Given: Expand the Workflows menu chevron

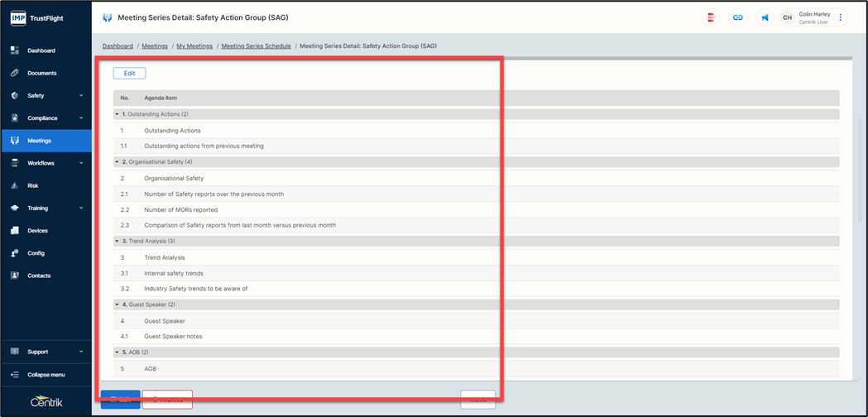Looking at the screenshot, I should (81, 163).
